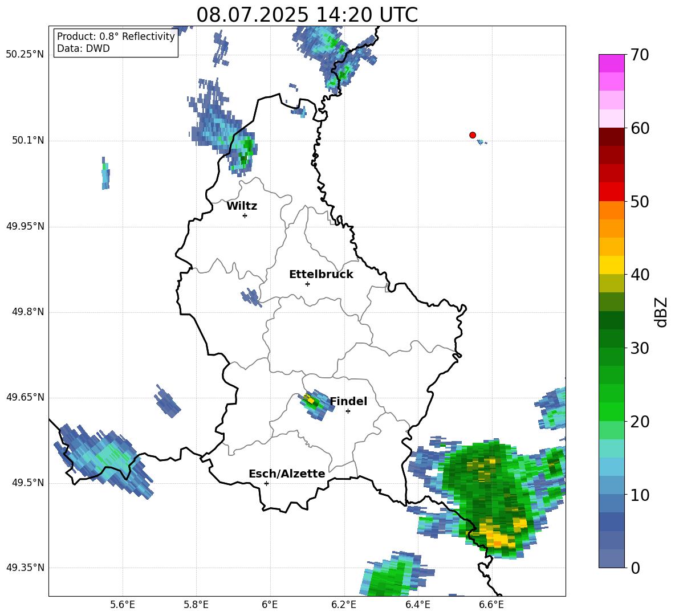
Task: Click the cross marker below Esch/Alzette
Action: (266, 483)
